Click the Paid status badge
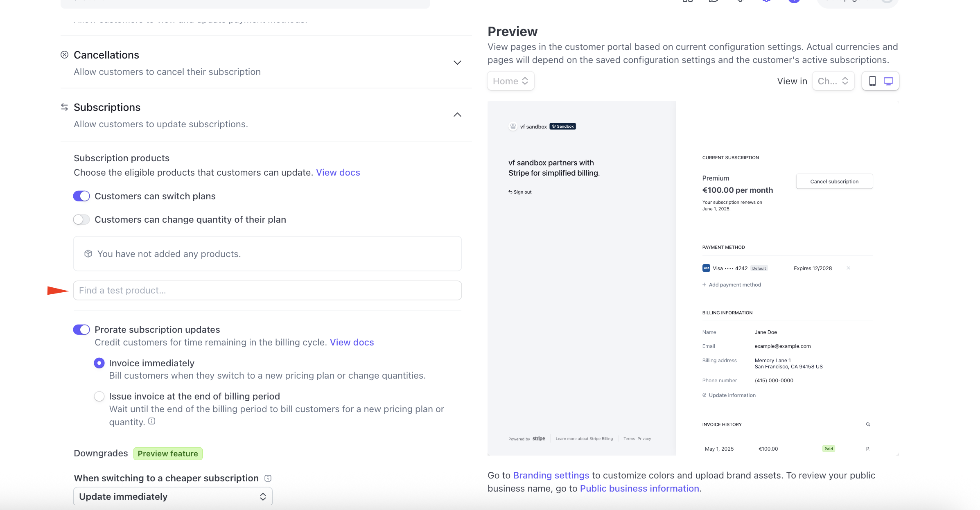Image resolution: width=980 pixels, height=510 pixels. click(x=829, y=449)
